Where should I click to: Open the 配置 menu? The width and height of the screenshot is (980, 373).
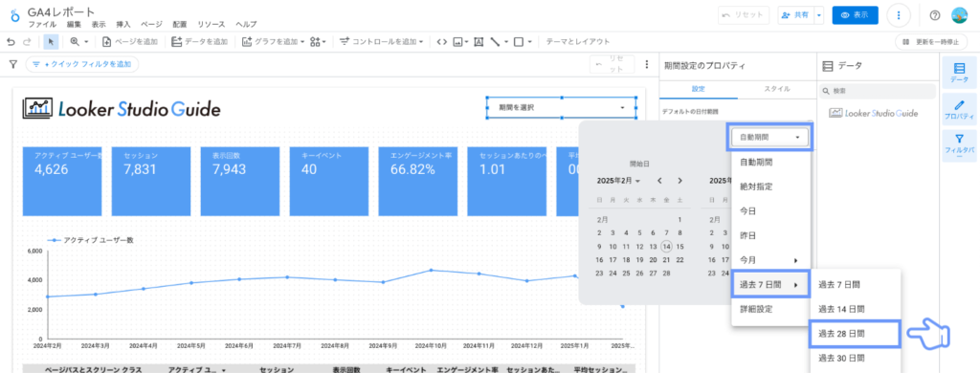click(x=180, y=24)
